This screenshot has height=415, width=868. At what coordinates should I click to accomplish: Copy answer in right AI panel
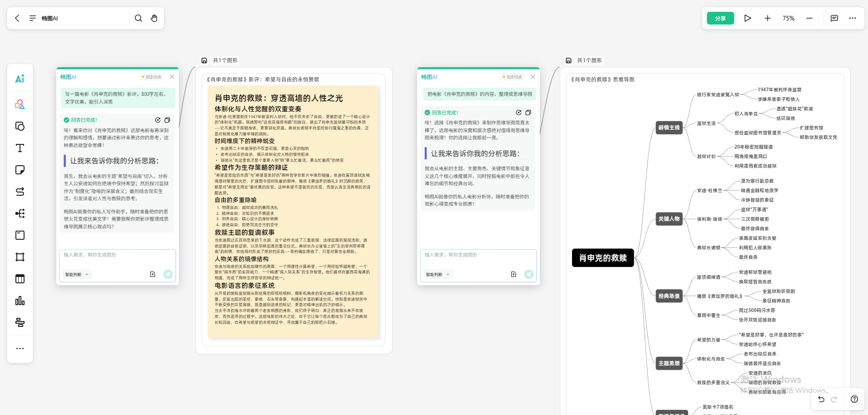pyautogui.click(x=528, y=112)
